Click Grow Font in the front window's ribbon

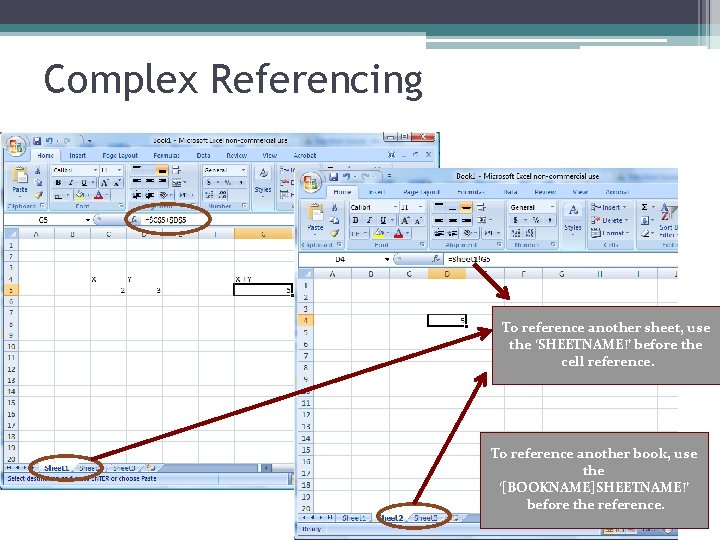[x=405, y=220]
